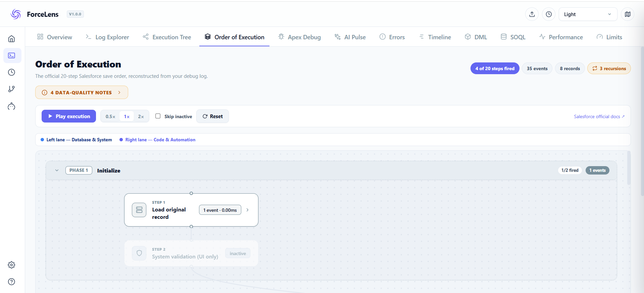Open the Execution Tree tab
The width and height of the screenshot is (644, 293).
(x=167, y=37)
